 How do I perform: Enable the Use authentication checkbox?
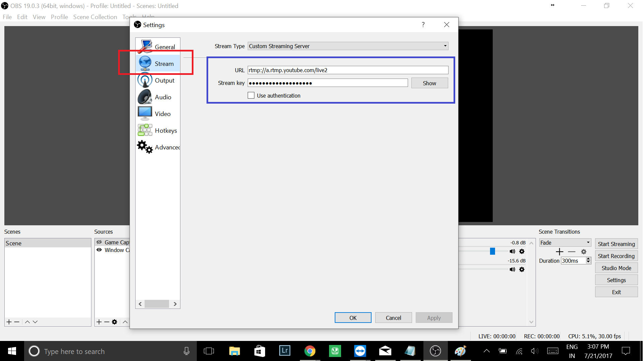(251, 96)
